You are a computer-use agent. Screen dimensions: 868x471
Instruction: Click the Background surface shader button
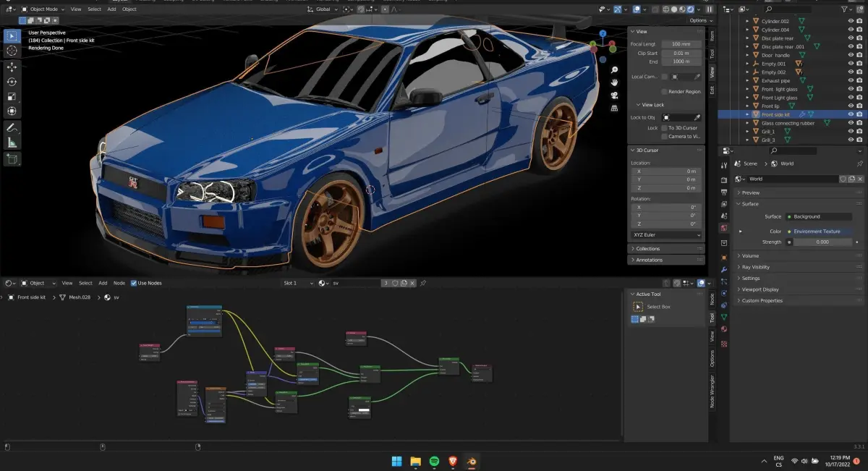(819, 216)
